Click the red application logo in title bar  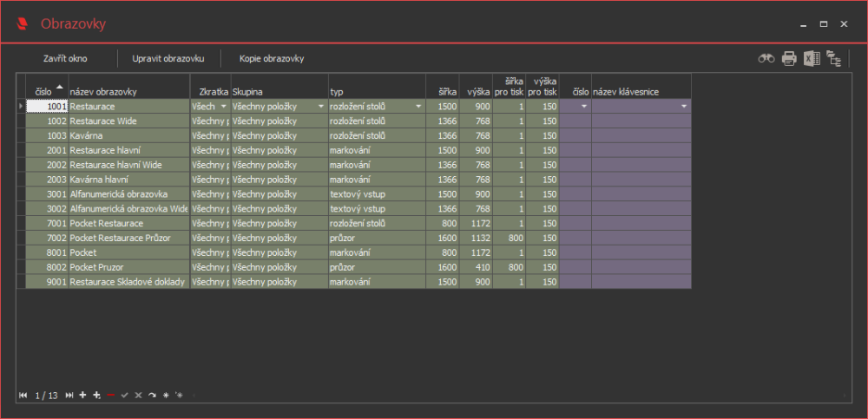23,23
